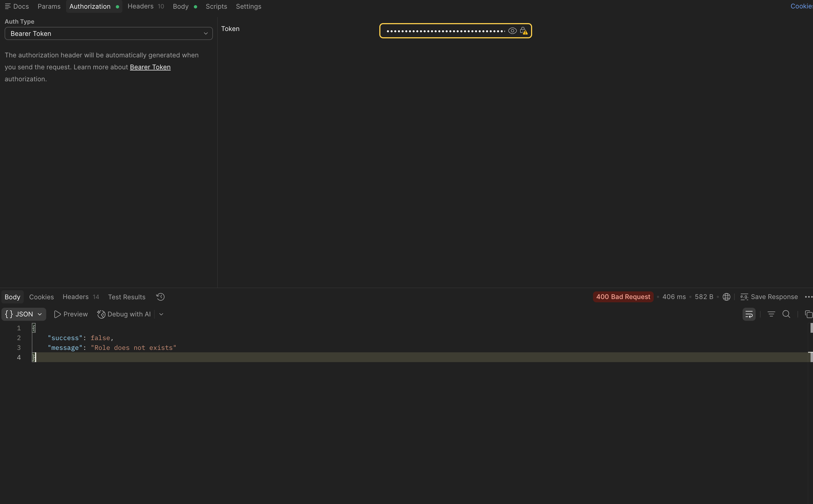Open the Test Results tab
The width and height of the screenshot is (813, 504).
[126, 297]
